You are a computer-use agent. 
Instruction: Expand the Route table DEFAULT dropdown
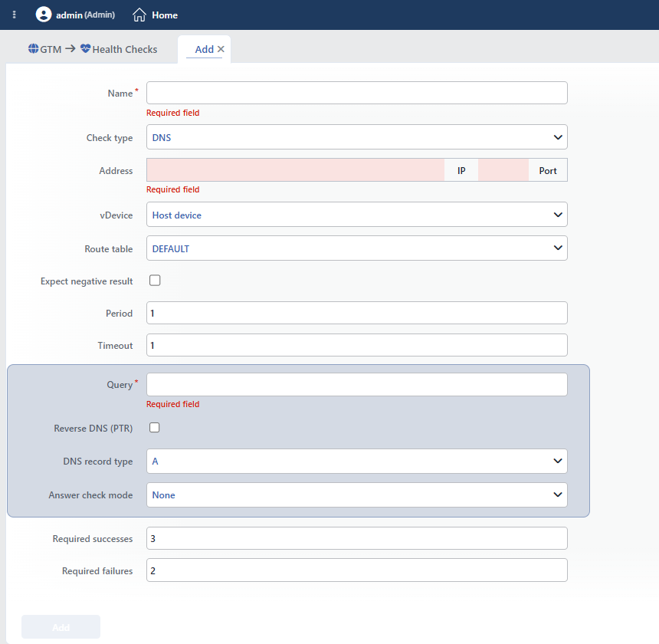357,248
